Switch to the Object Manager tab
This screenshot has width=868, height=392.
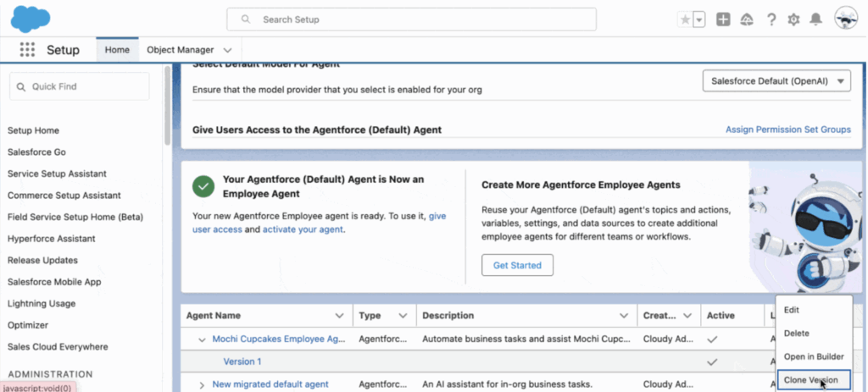[x=180, y=50]
